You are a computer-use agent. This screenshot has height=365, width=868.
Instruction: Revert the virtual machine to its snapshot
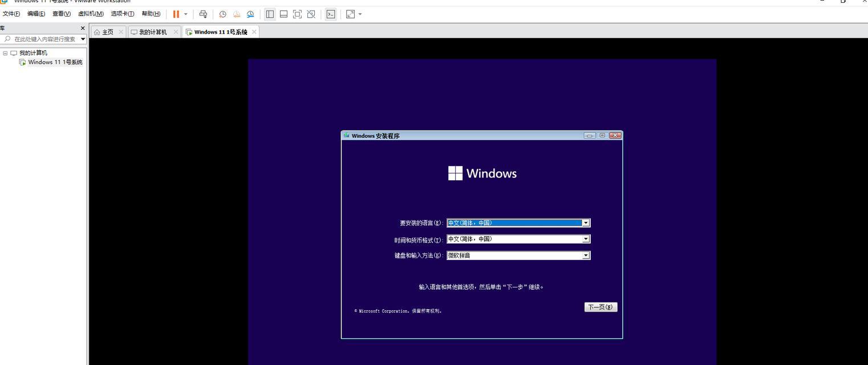(236, 14)
